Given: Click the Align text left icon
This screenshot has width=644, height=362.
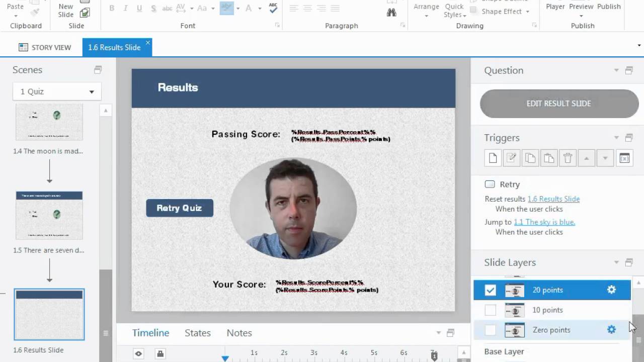Looking at the screenshot, I should [x=294, y=8].
